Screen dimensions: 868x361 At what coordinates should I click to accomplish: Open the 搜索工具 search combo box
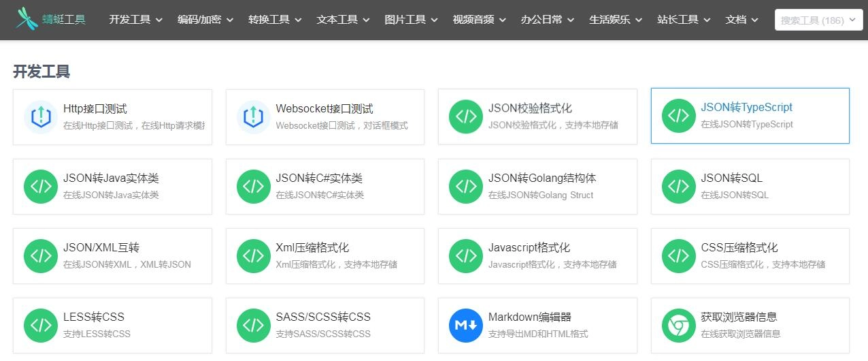[x=818, y=20]
